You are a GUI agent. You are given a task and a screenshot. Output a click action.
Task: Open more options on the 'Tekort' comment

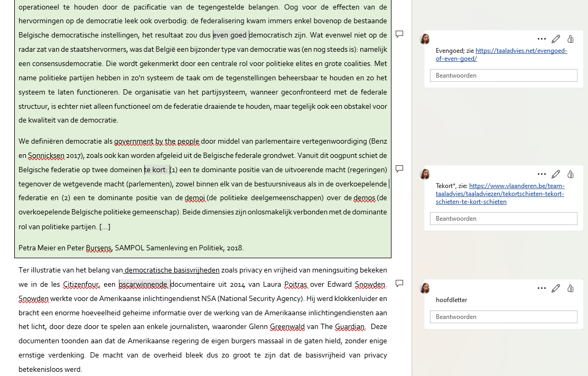pos(542,174)
